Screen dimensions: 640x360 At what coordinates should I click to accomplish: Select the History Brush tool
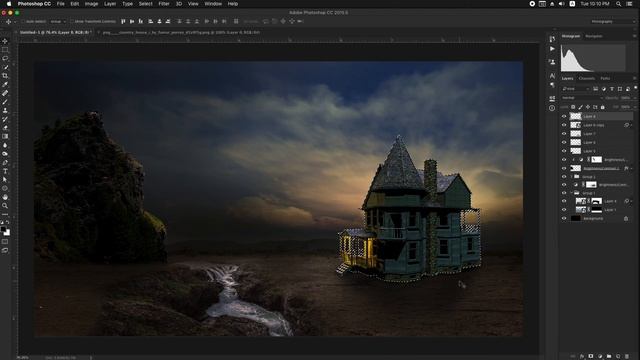coord(5,119)
